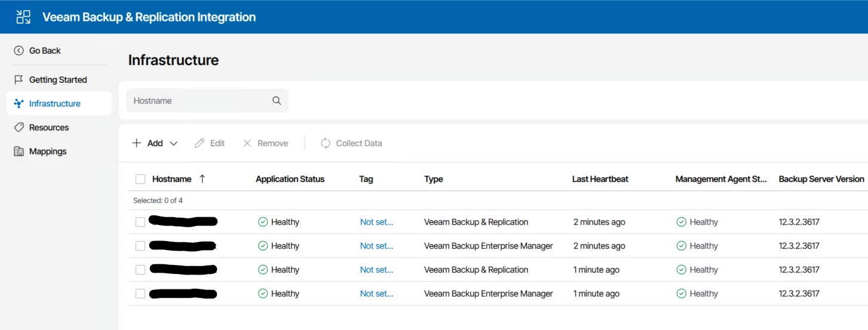Click the search magnifier icon
868x330 pixels.
[x=277, y=100]
